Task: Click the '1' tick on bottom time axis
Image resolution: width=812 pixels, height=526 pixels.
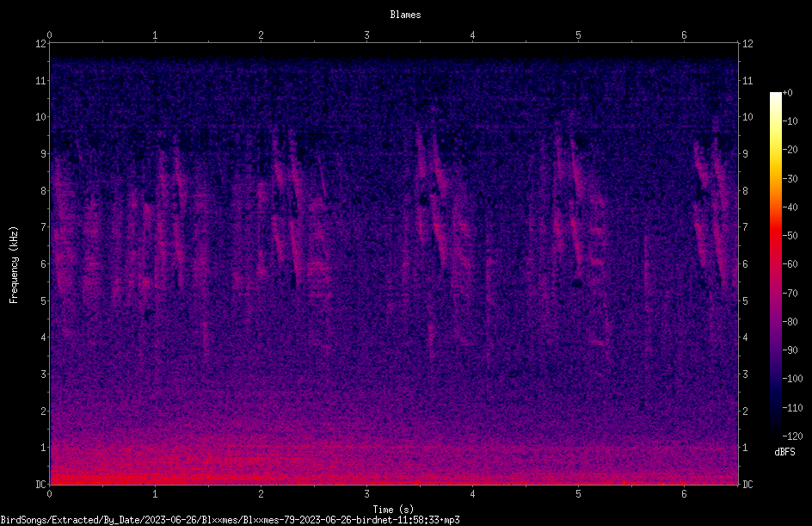Action: (x=155, y=494)
